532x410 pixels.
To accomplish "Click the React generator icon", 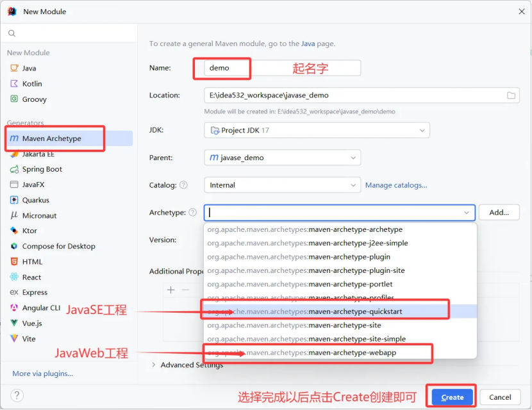I will 14,277.
